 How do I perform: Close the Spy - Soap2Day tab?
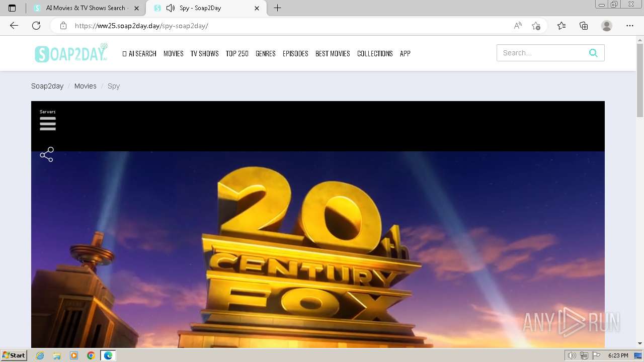coord(257,8)
